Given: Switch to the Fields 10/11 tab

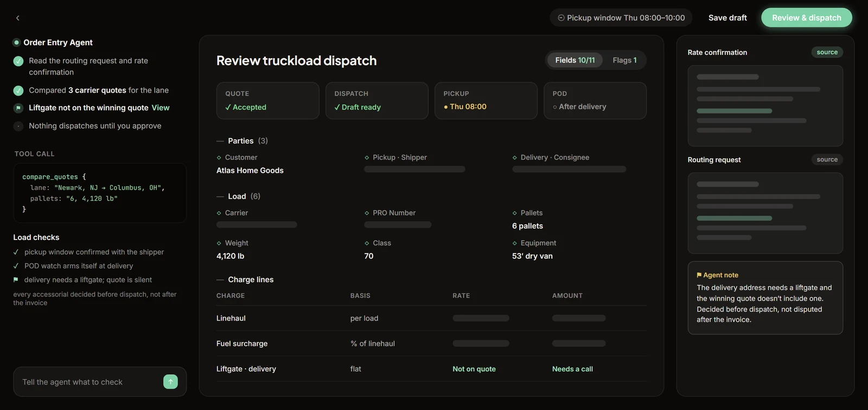Looking at the screenshot, I should click(575, 60).
